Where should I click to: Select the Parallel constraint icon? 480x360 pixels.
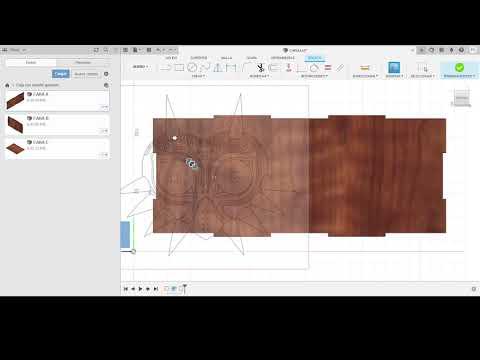click(340, 68)
